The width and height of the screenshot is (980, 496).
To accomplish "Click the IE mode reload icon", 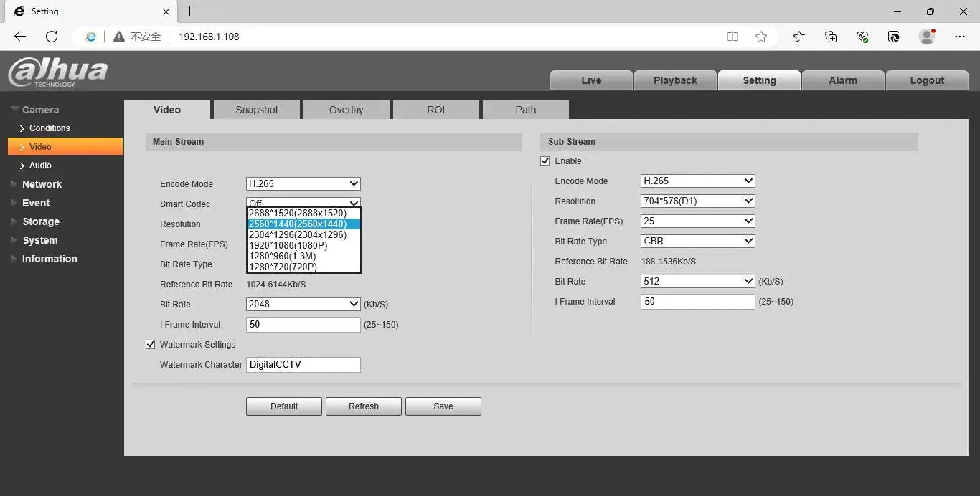I will [894, 37].
